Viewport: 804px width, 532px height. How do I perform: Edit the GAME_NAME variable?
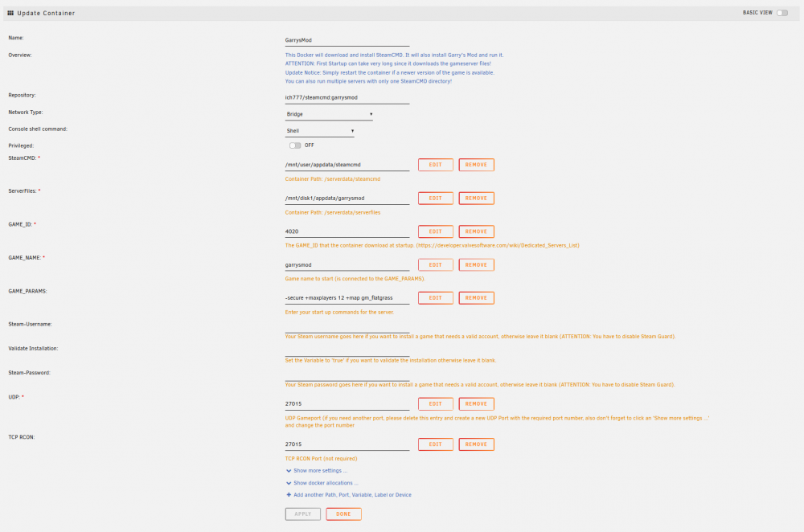tap(435, 265)
